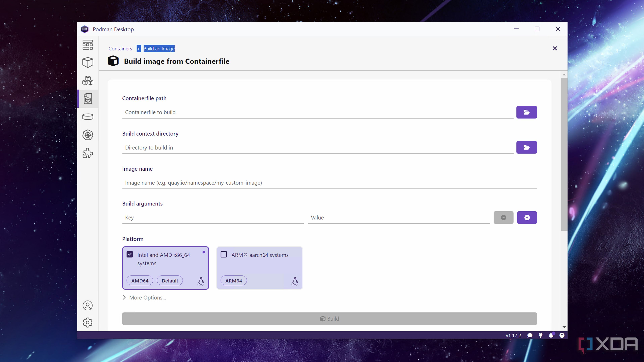Go to the Pods sidebar icon
The height and width of the screenshot is (362, 644).
88,80
